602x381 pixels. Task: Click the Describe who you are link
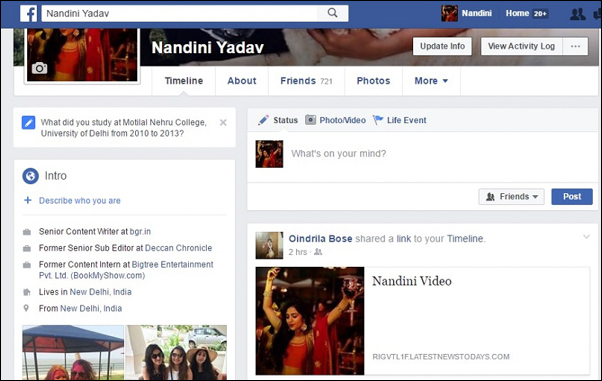click(x=80, y=200)
